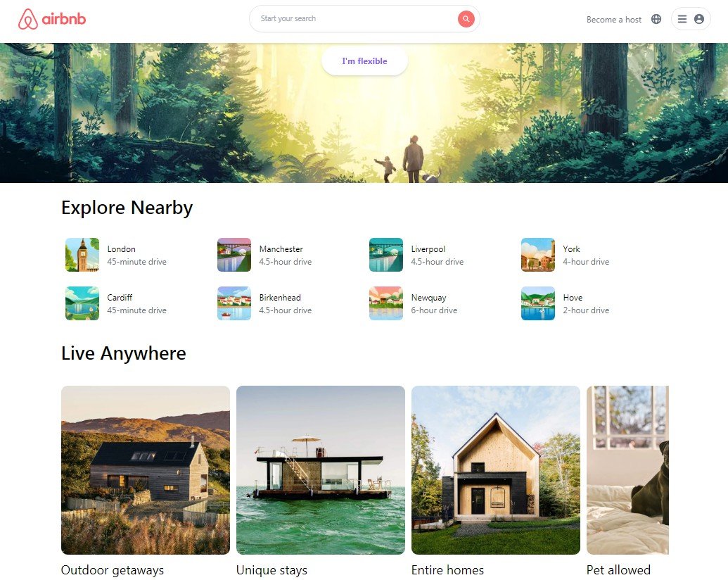Click the red search magnifier icon

point(466,19)
